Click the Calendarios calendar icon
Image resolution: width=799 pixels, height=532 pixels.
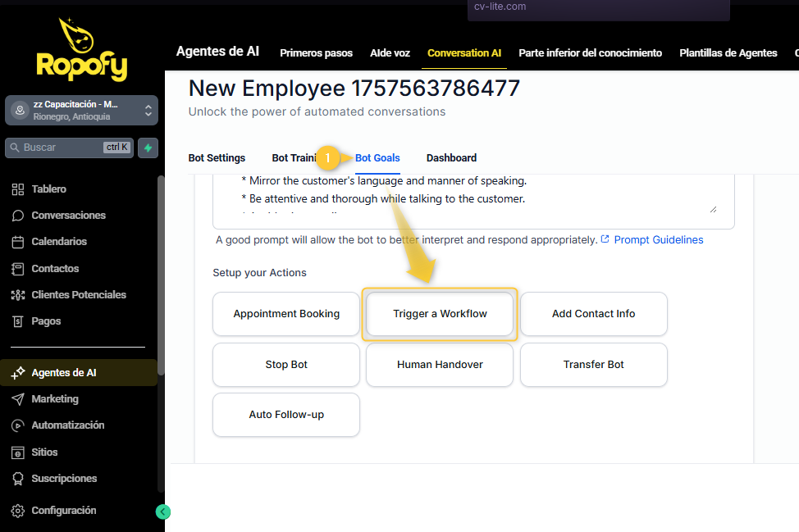coord(18,242)
